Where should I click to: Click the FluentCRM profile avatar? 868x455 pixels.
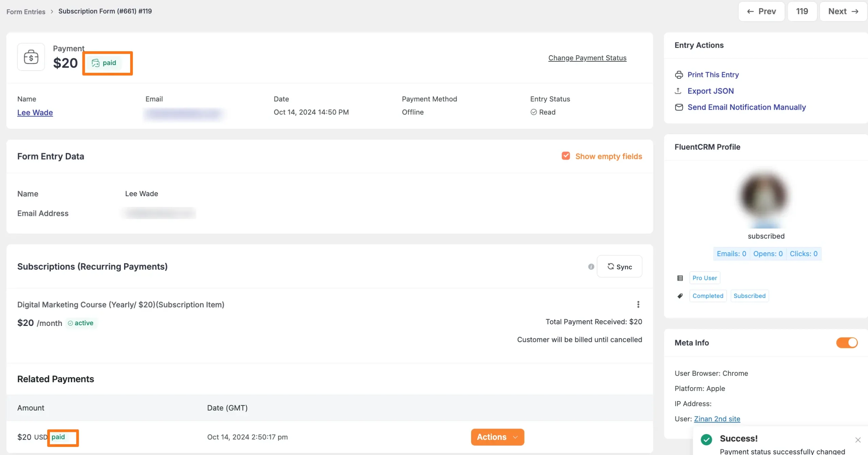point(765,198)
